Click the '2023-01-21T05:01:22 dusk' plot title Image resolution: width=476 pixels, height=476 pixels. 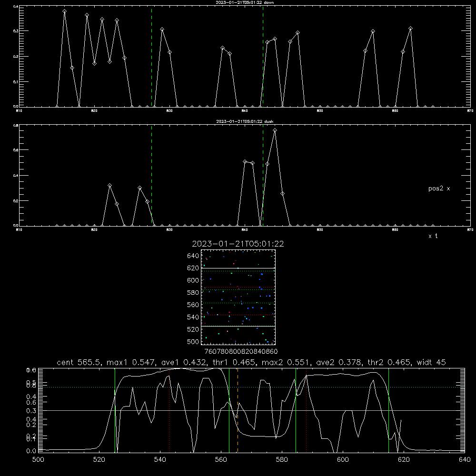pos(245,121)
